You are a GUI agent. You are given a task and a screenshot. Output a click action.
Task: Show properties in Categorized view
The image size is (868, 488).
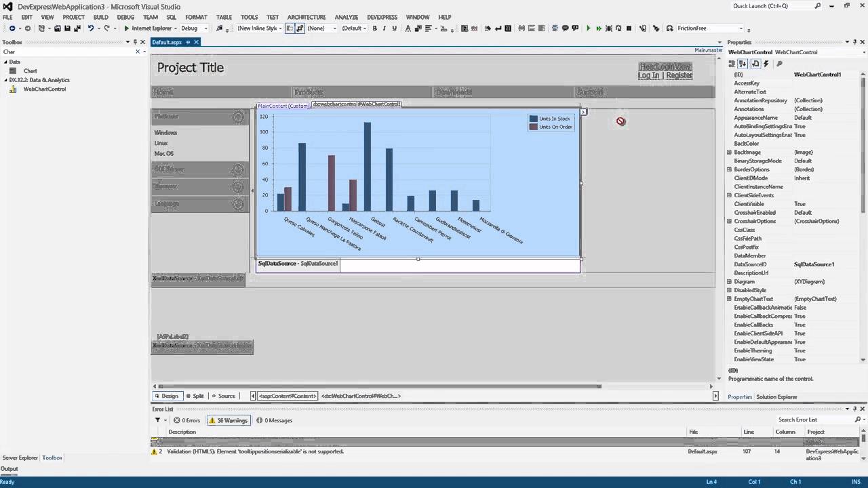[x=732, y=64]
